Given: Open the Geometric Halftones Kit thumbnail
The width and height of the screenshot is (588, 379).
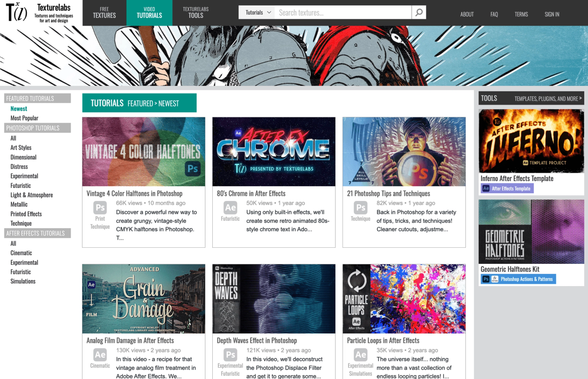Looking at the screenshot, I should click(531, 232).
